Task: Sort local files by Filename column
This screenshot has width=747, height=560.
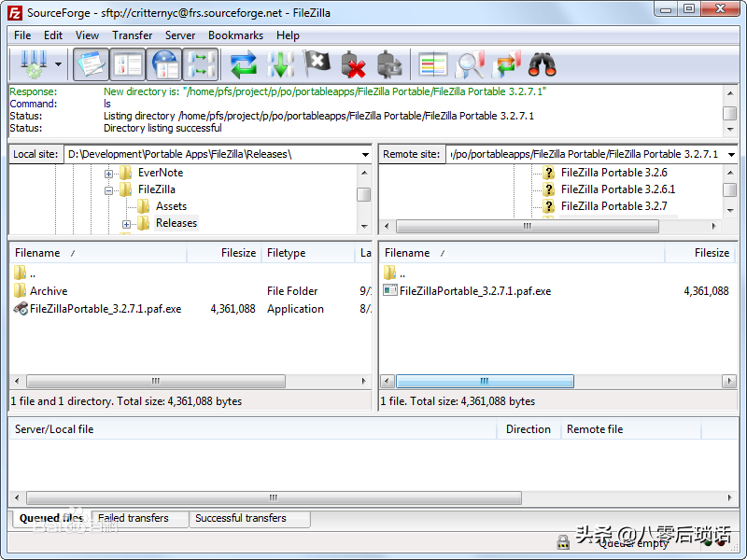Action: click(98, 253)
